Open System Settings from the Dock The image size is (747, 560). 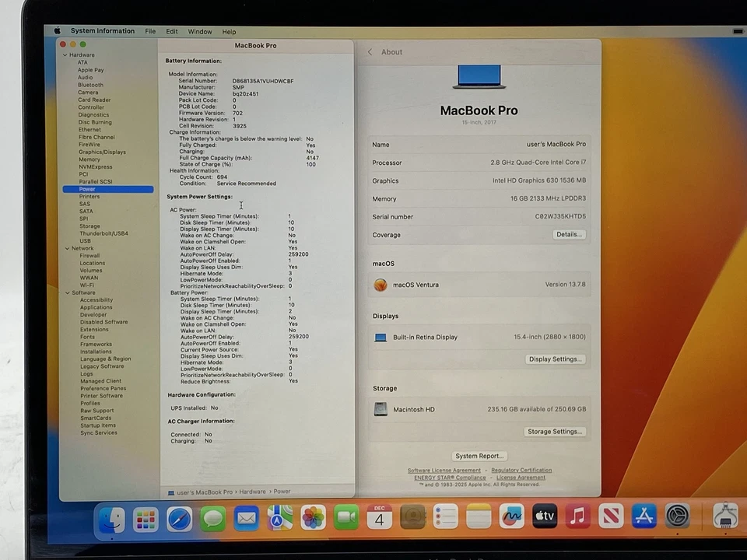[677, 516]
